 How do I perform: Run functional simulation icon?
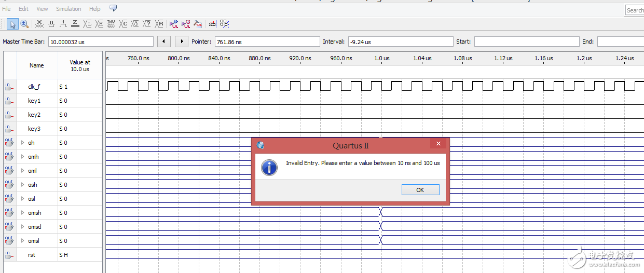[174, 24]
